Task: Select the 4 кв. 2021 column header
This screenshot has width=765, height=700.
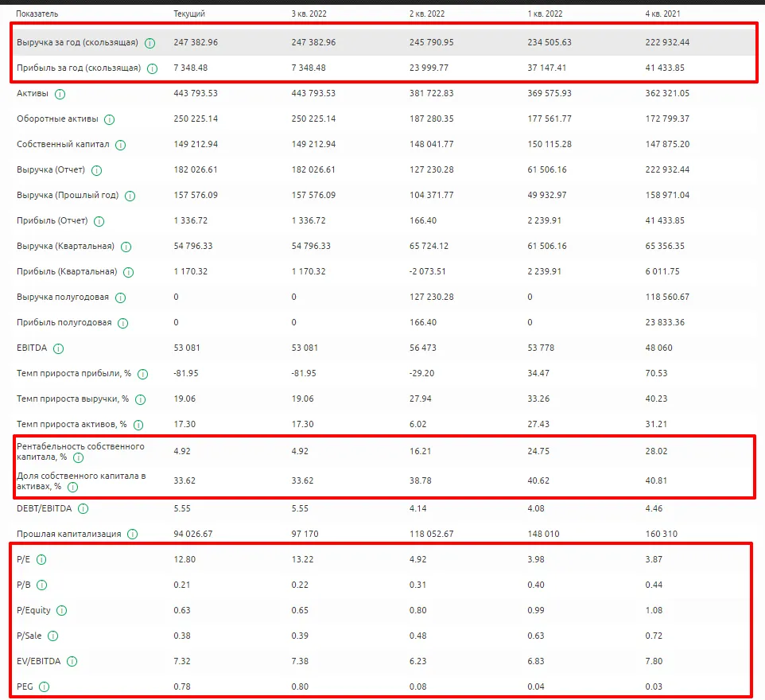Action: click(662, 14)
